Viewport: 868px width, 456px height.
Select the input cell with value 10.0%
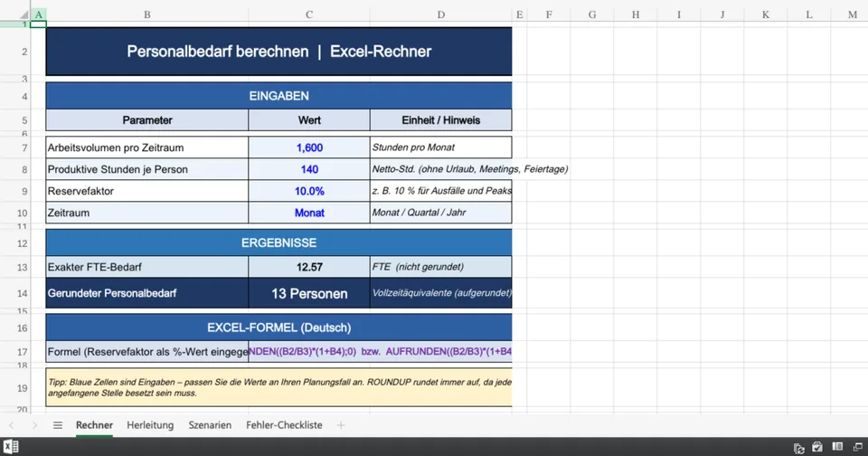coord(309,191)
